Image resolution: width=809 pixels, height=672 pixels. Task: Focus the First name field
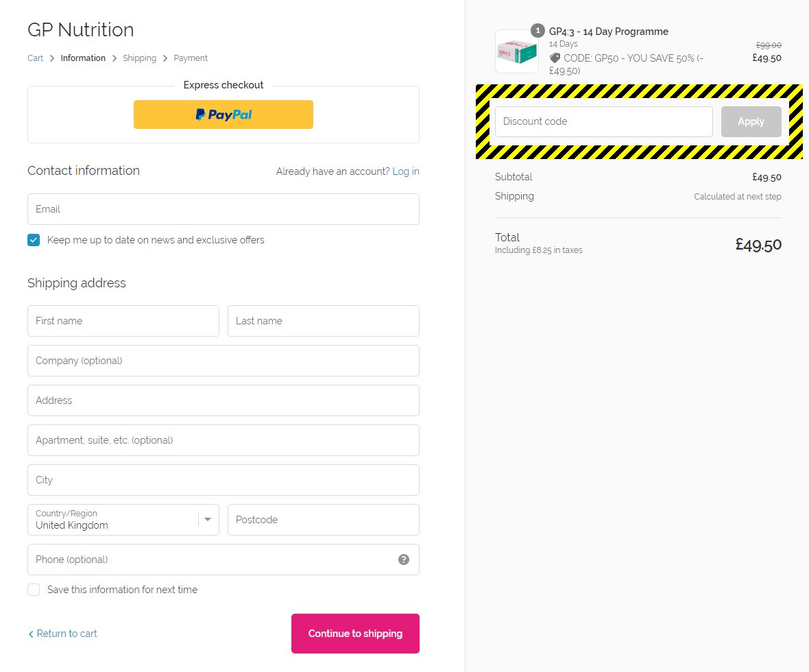pos(123,321)
